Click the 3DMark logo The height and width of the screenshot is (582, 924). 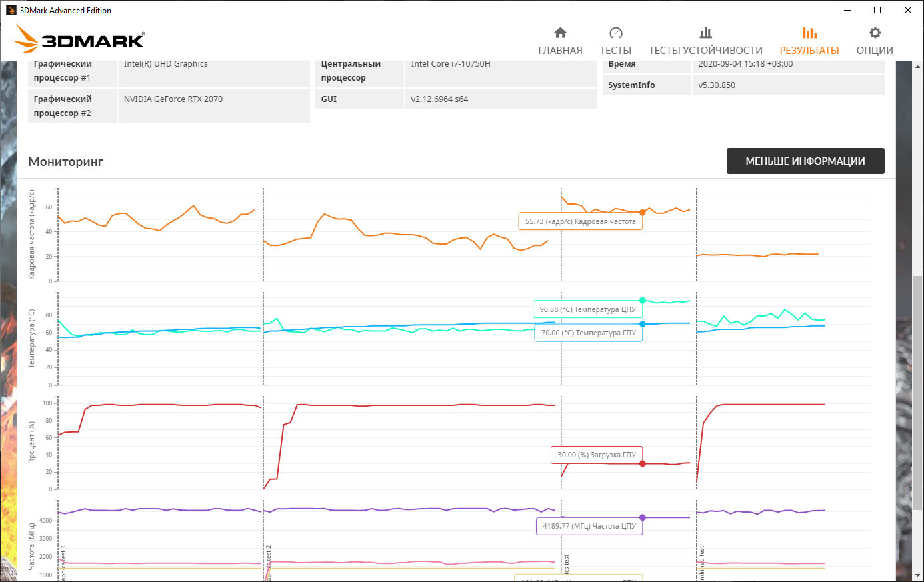pos(79,39)
